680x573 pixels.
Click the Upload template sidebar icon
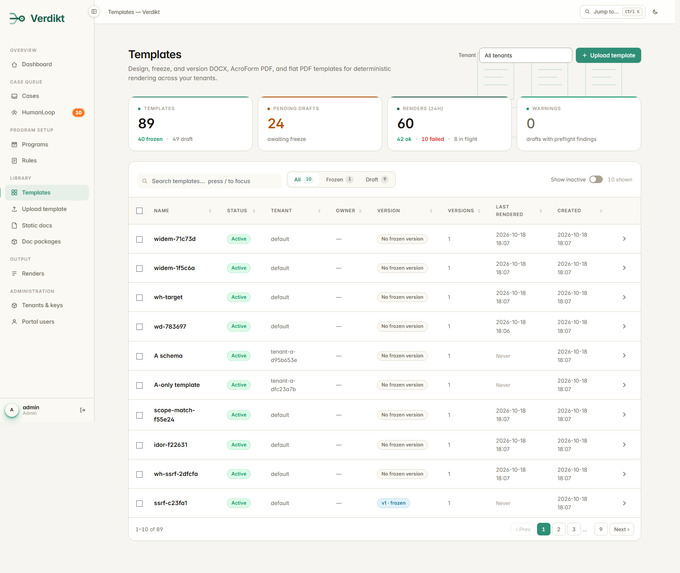(14, 209)
